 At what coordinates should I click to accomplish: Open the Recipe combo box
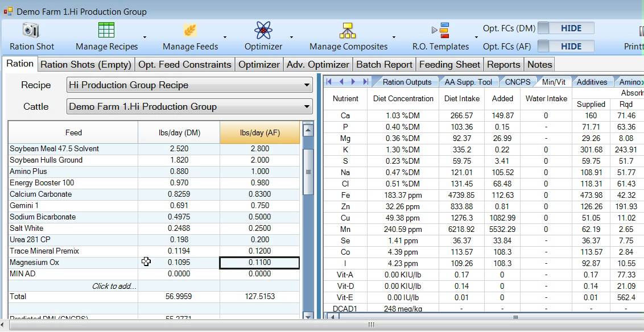coord(189,85)
